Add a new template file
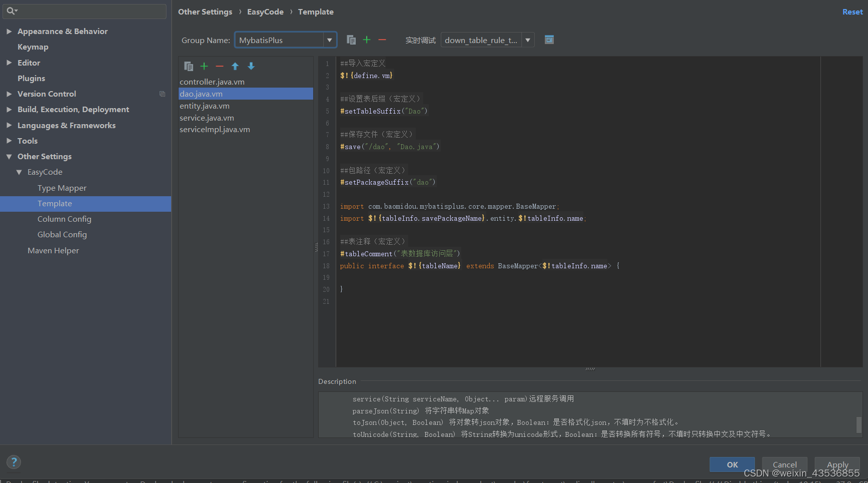Viewport: 868px width, 483px height. 204,66
